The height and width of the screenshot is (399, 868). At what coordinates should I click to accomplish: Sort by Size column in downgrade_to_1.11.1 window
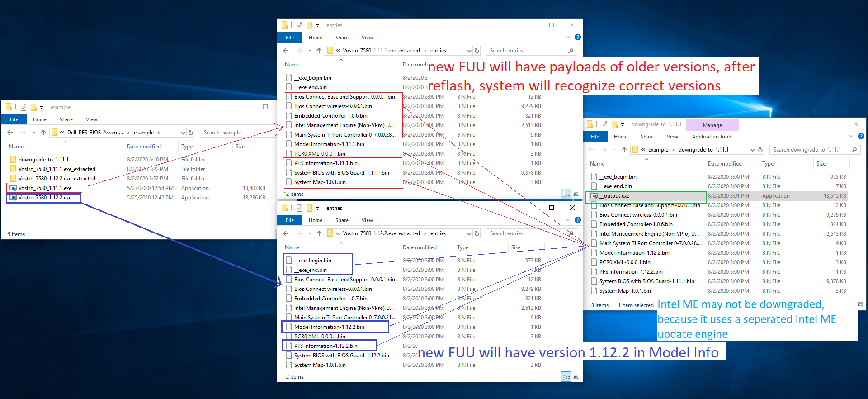(821, 164)
